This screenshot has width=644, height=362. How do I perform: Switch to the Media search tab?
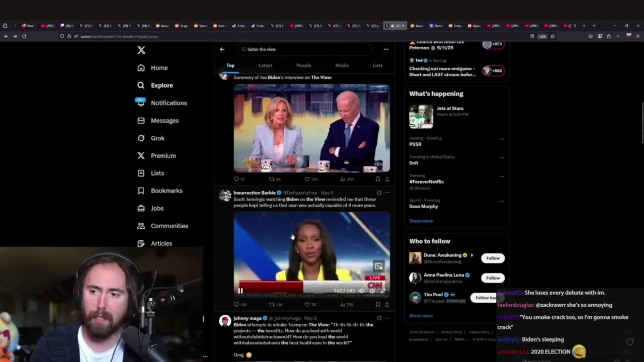coord(342,65)
